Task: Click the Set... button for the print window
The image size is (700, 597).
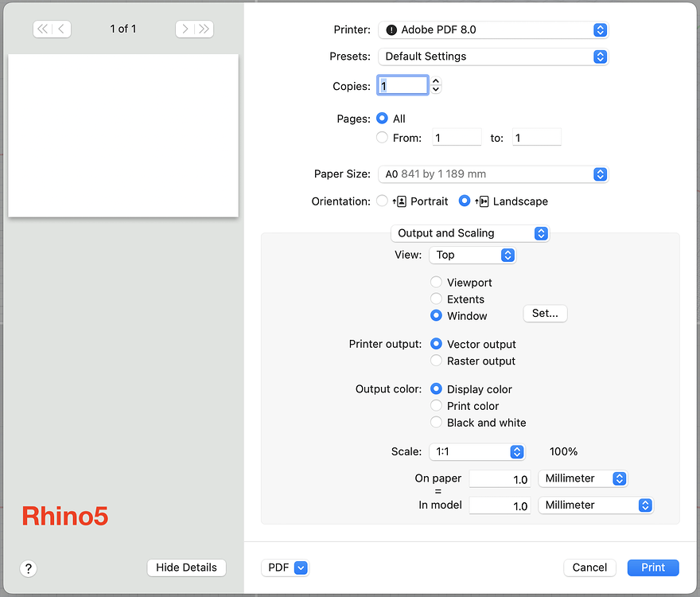Action: coord(544,313)
